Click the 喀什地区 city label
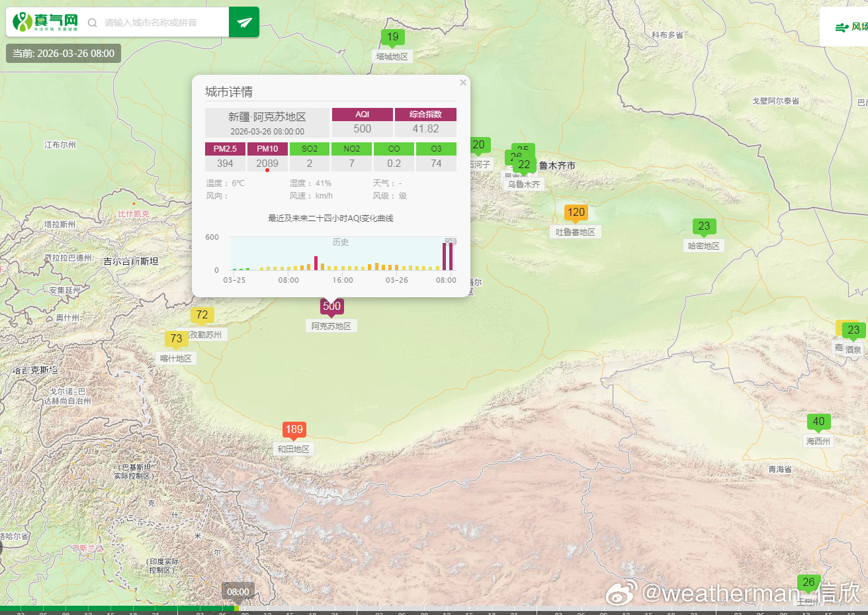Viewport: 868px width, 615px height. coord(176,359)
